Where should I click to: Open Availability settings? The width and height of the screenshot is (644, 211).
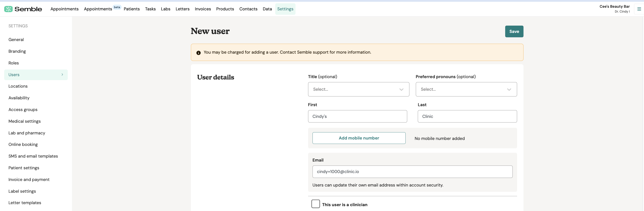(19, 98)
